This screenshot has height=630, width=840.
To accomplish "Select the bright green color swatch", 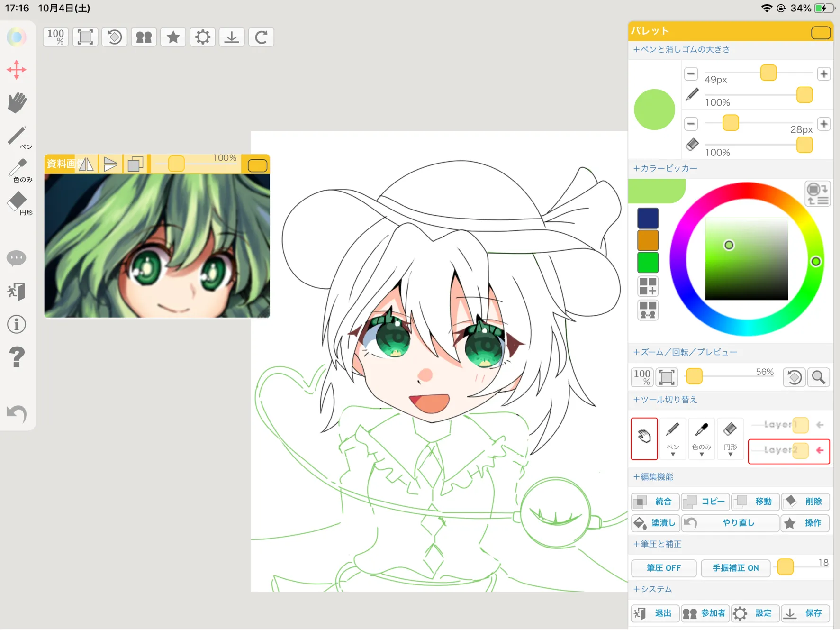I will (648, 262).
